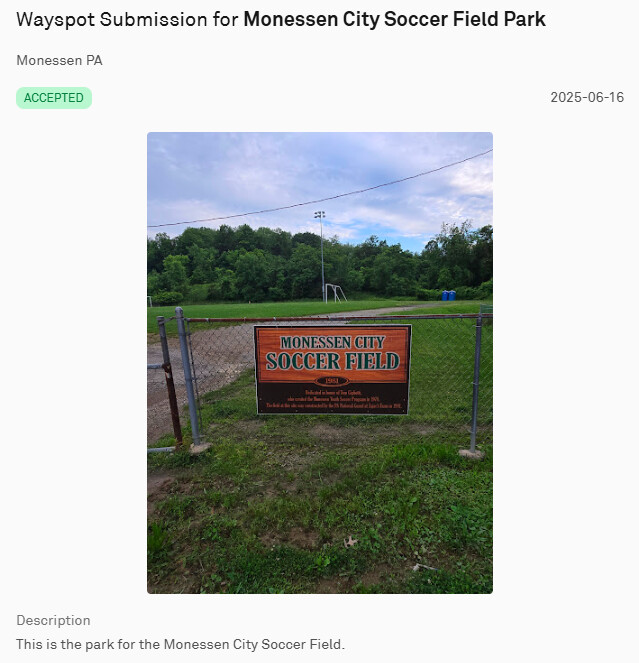The height and width of the screenshot is (663, 639).
Task: Click the Description label
Action: point(53,620)
